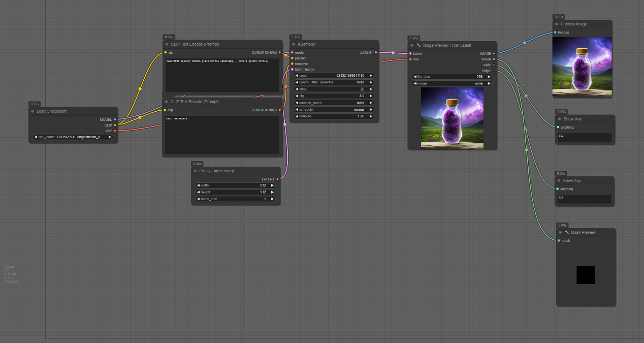Open the ckpt_name checkpoint selector
This screenshot has height=343, width=644.
(x=73, y=137)
